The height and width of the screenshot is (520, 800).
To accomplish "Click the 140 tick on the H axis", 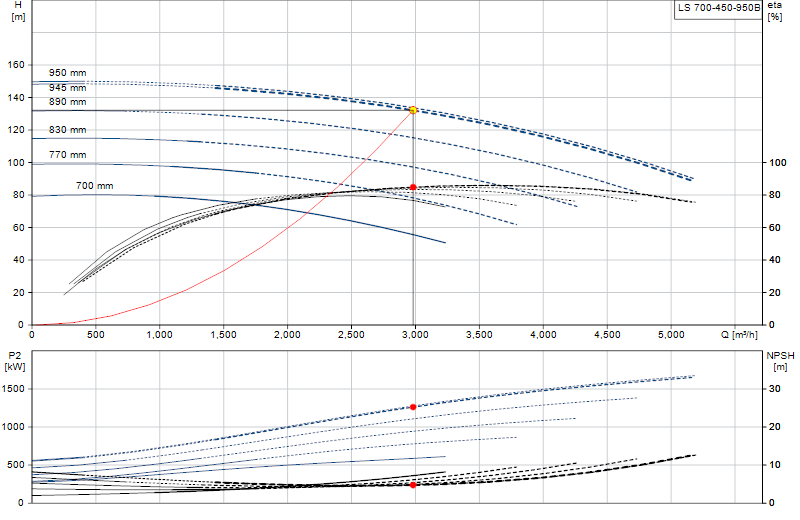I will (x=16, y=97).
